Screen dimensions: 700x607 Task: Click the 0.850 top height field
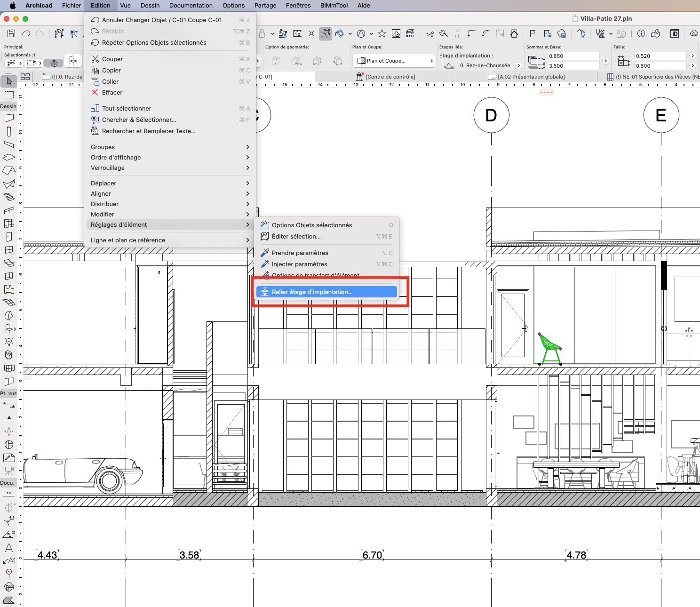tap(573, 56)
